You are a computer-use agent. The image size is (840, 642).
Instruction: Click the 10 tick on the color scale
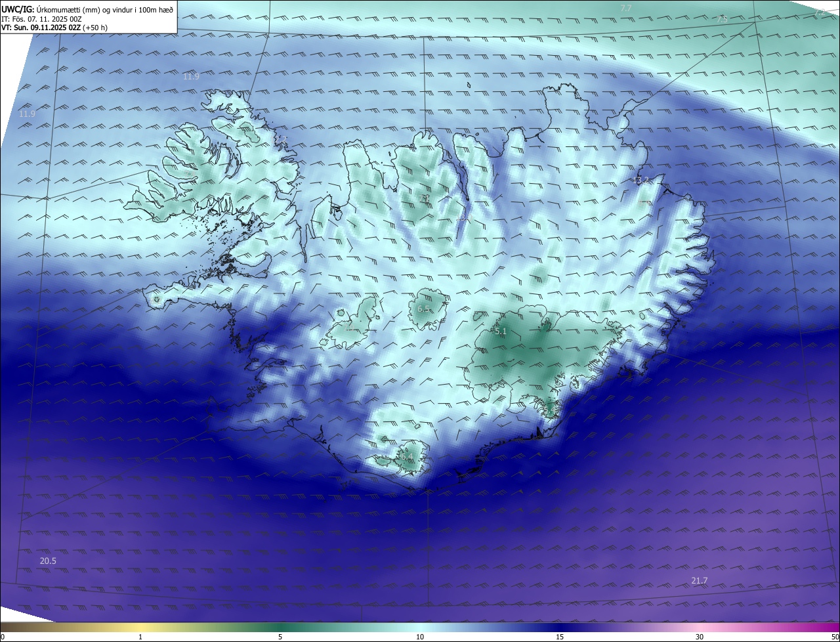point(420,637)
